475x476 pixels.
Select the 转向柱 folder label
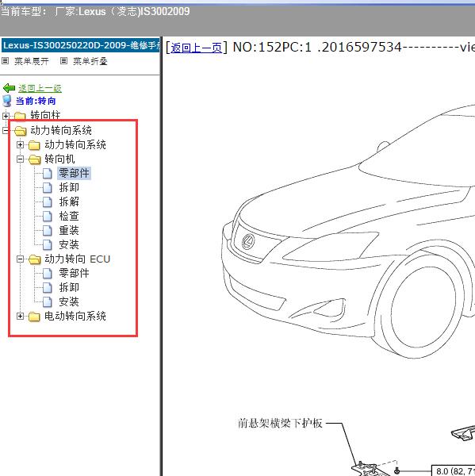(x=45, y=115)
